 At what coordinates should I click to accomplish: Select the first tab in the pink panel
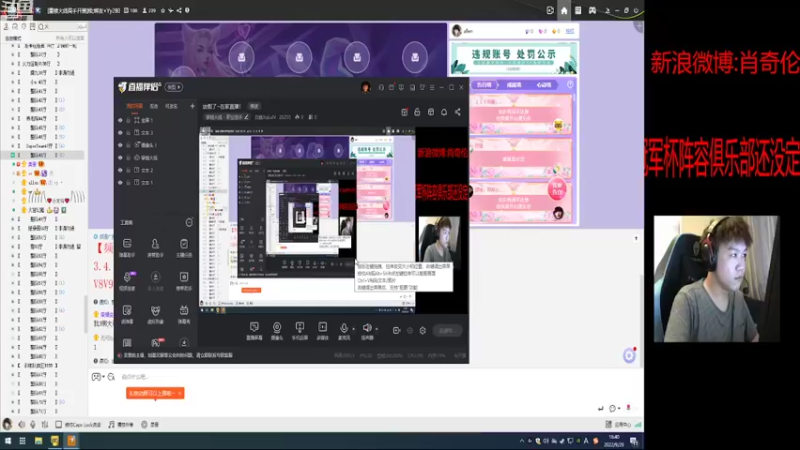pyautogui.click(x=484, y=85)
